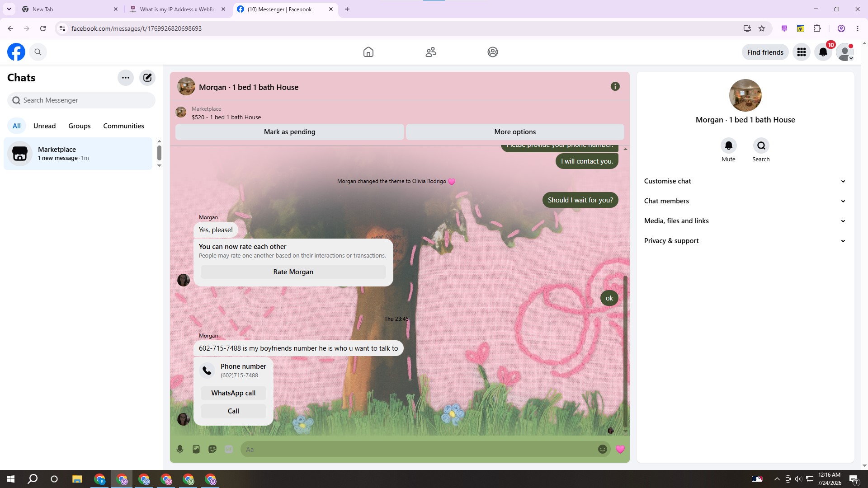Bookmark this page with the star icon
The width and height of the screenshot is (868, 488).
click(x=762, y=28)
